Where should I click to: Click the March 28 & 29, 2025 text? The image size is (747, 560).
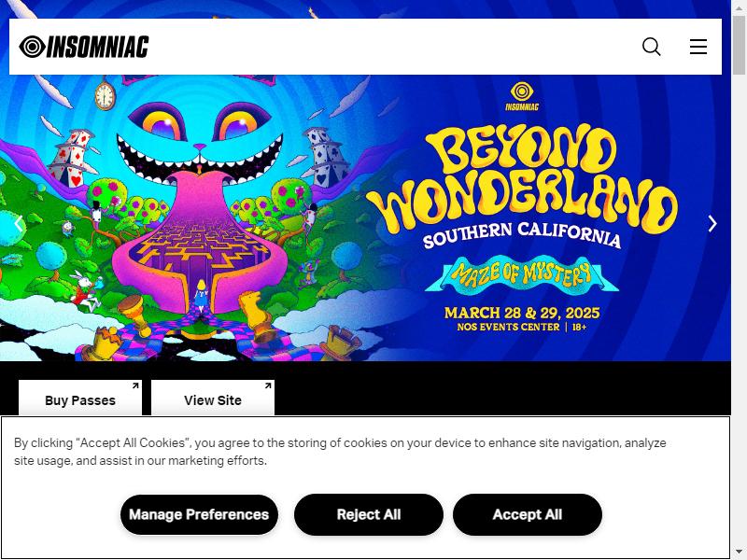coord(522,313)
